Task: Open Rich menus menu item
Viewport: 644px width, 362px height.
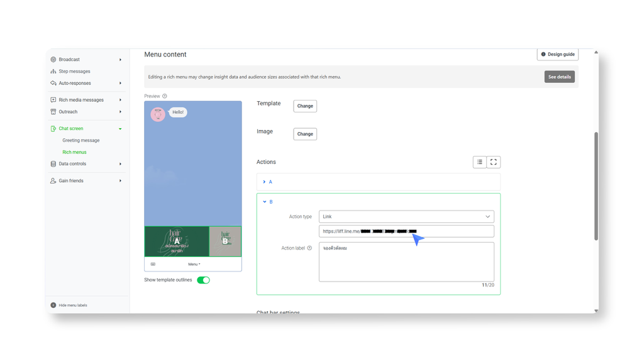Action: coord(74,152)
